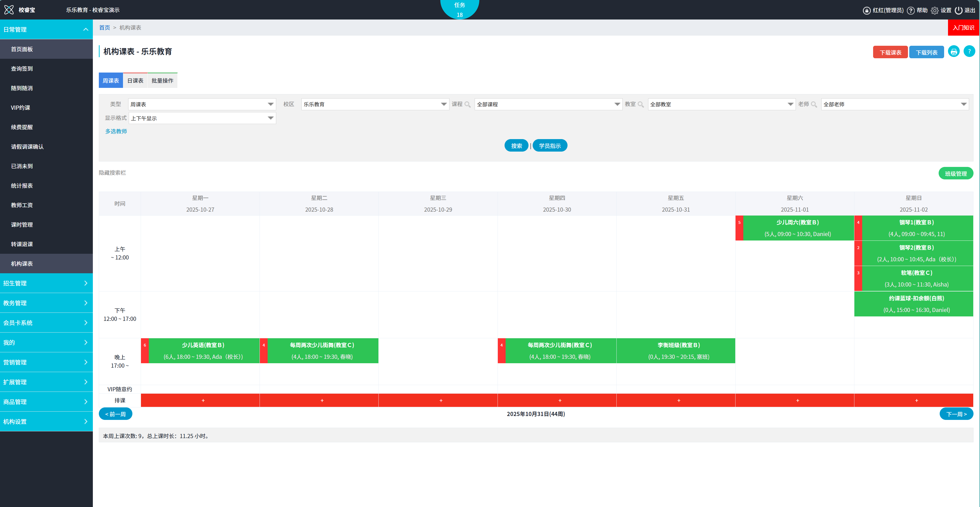Expand the 招生管理 sidebar section
The width and height of the screenshot is (980, 507).
[x=46, y=283]
